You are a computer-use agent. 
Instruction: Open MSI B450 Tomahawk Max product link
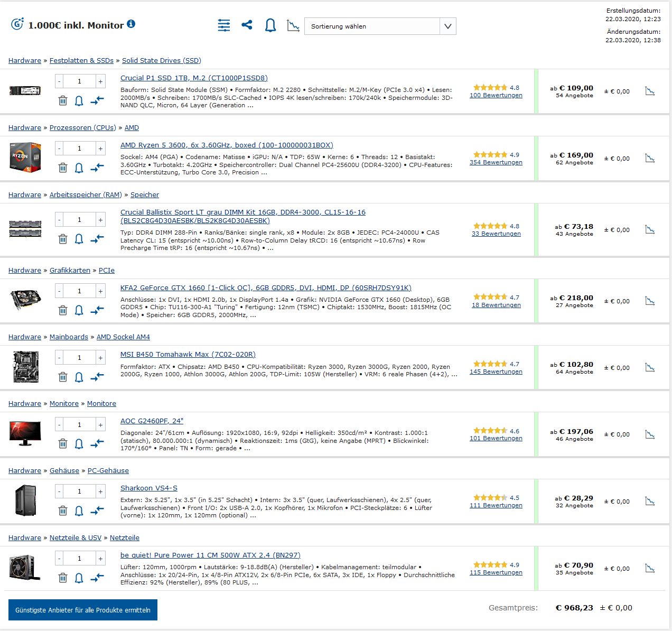(x=188, y=354)
